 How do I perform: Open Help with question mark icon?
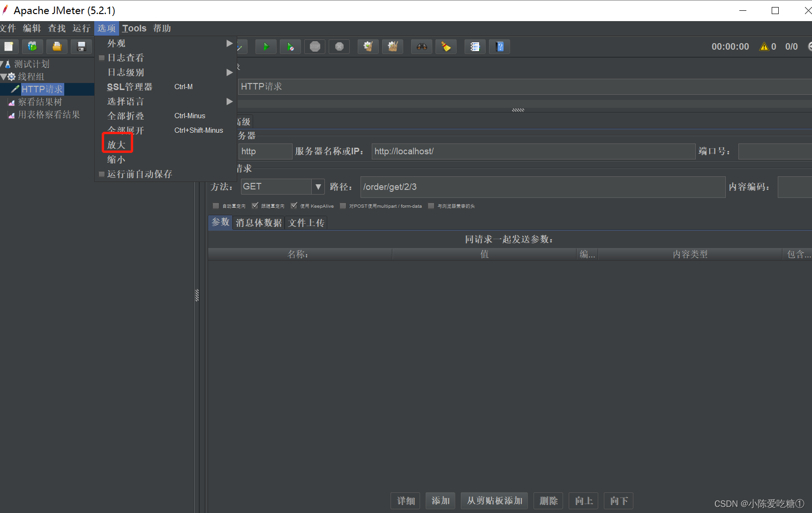tap(500, 46)
